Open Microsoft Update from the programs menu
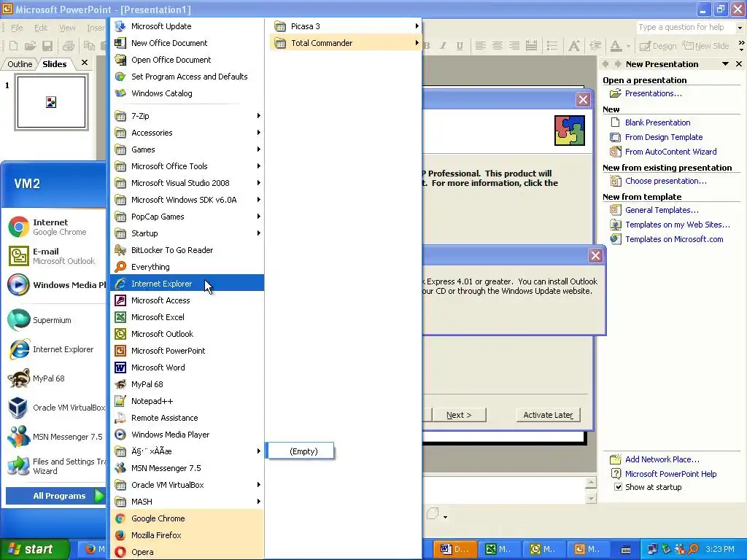The height and width of the screenshot is (560, 747). 187,26
